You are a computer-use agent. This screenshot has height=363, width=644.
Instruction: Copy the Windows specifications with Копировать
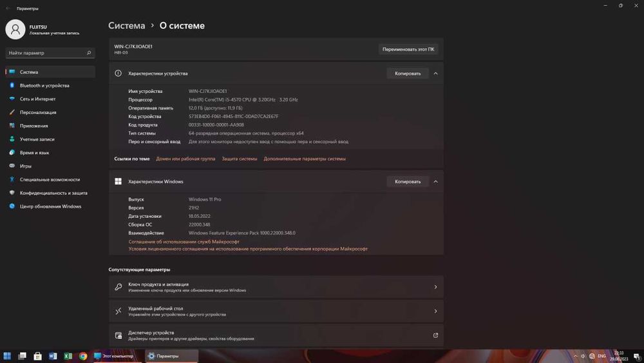[408, 182]
